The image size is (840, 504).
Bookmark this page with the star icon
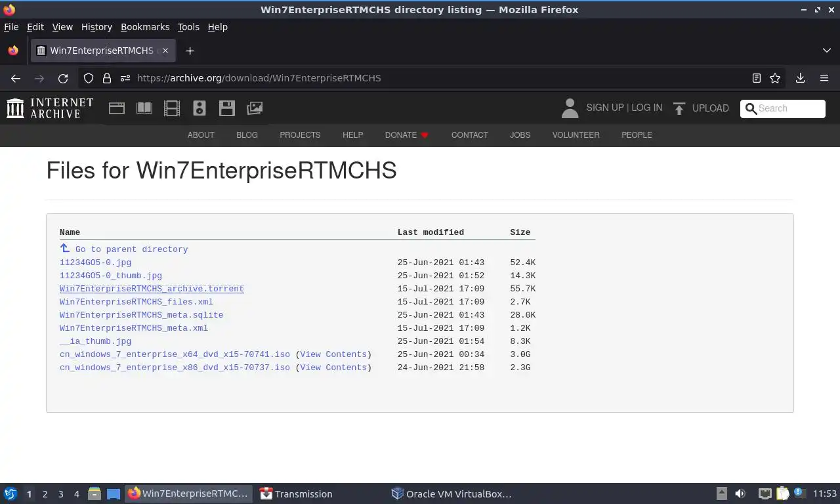(775, 78)
